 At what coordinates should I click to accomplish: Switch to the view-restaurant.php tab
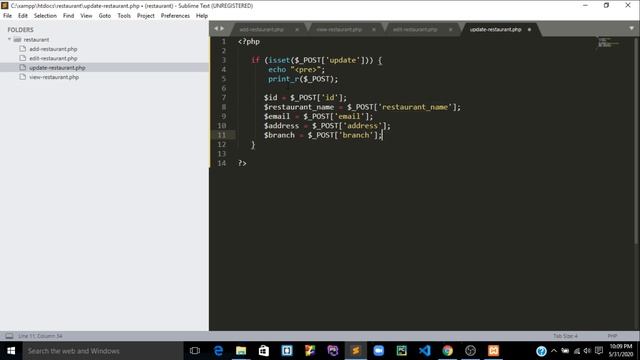click(x=339, y=29)
